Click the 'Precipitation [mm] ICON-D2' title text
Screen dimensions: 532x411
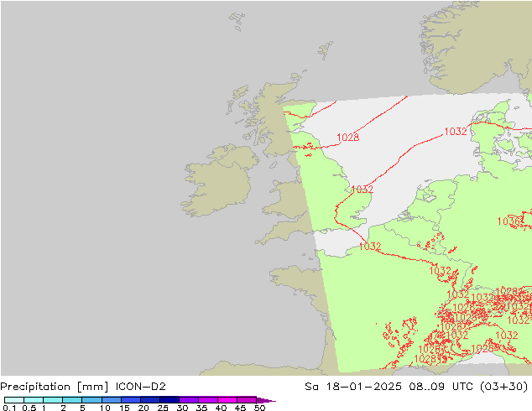(83, 387)
